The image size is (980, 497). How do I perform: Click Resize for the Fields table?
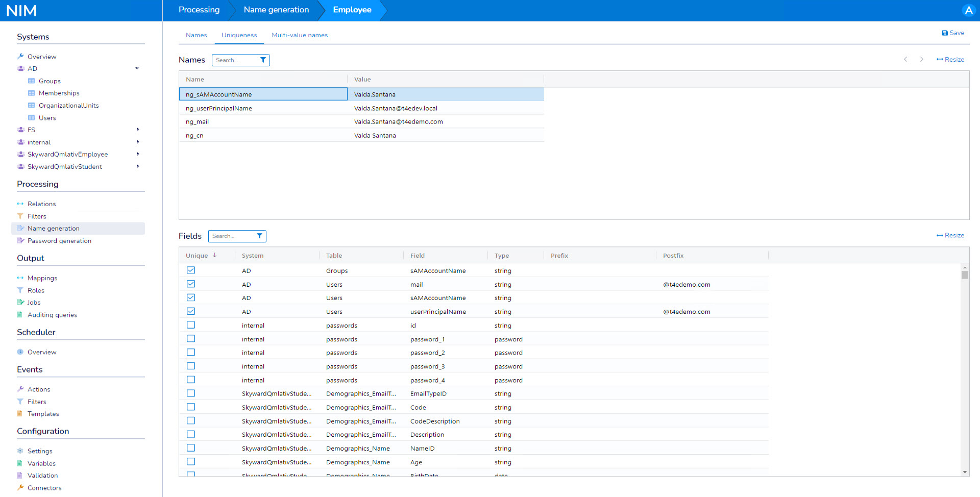[950, 235]
